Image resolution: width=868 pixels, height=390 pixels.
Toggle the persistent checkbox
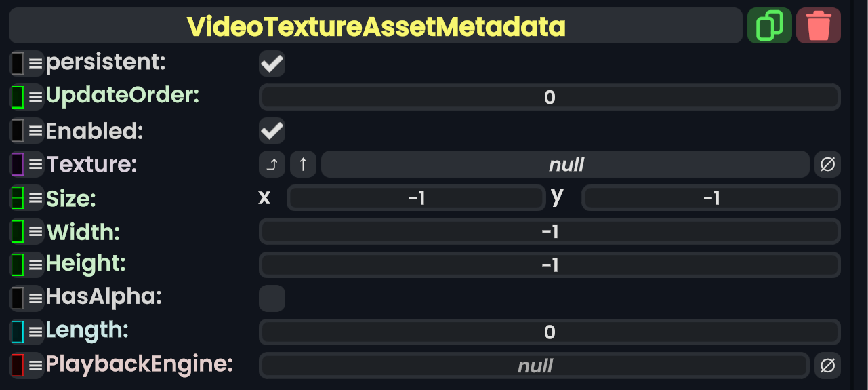[272, 64]
